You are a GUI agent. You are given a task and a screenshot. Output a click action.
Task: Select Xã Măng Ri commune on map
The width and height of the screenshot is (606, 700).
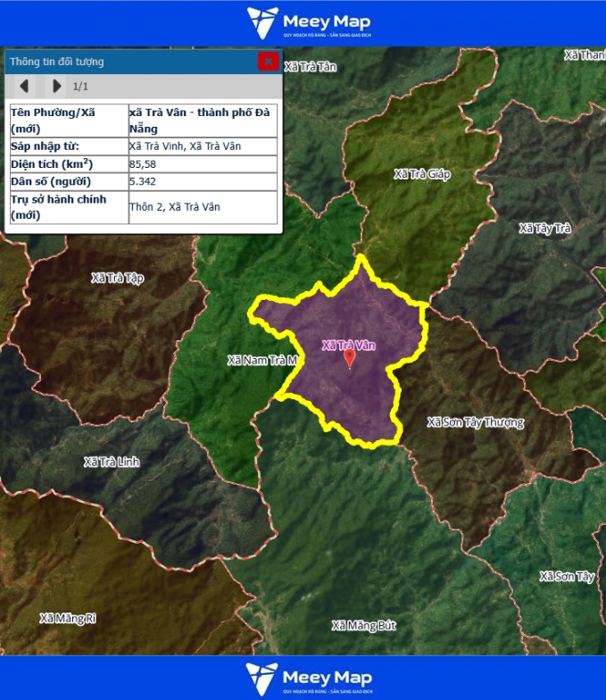point(68,618)
